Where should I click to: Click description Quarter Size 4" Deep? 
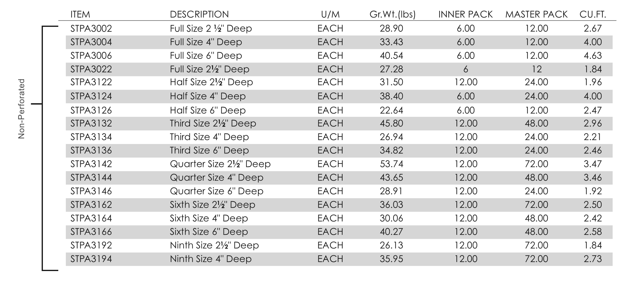click(216, 177)
